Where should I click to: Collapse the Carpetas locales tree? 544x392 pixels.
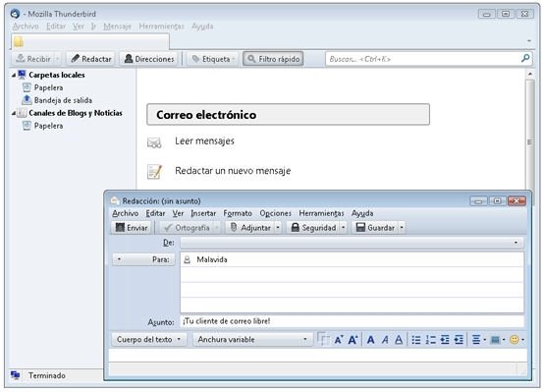click(x=14, y=75)
